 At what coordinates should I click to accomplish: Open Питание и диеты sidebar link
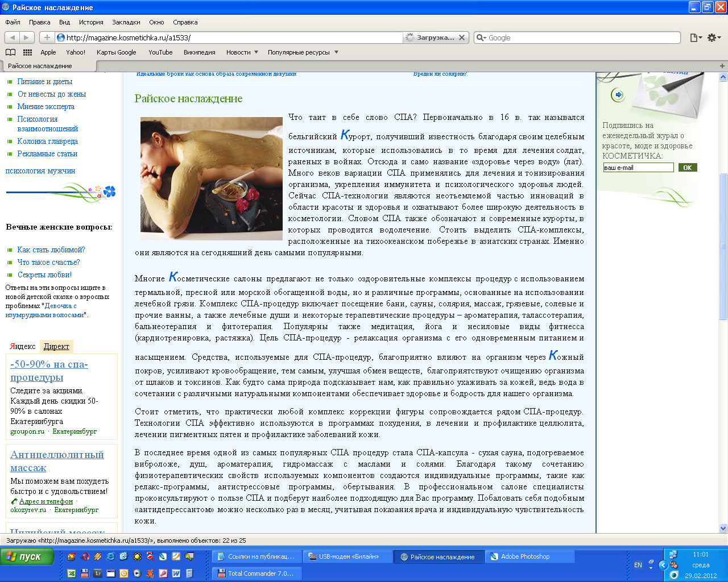pos(45,82)
